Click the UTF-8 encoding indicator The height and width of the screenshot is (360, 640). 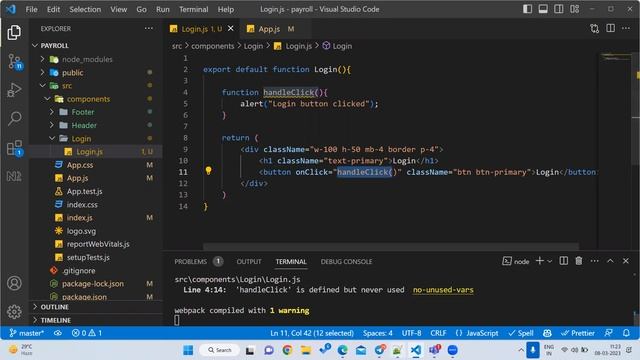411,333
